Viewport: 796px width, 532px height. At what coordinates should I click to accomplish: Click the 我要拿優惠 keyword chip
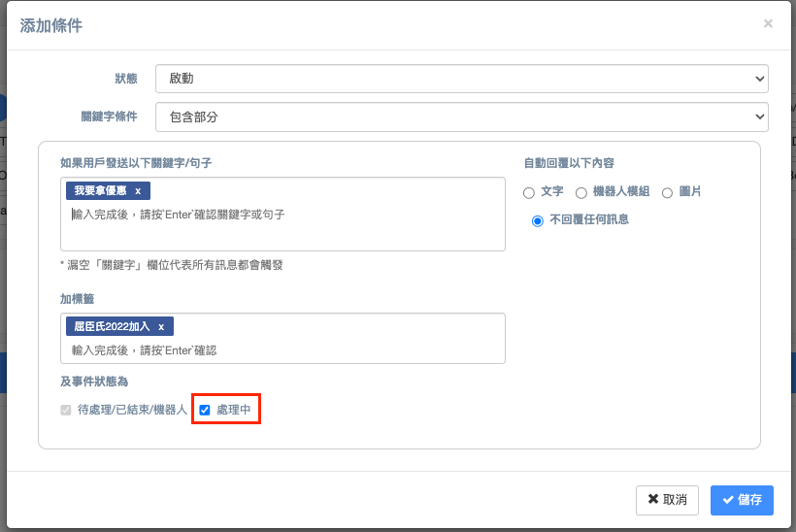coord(100,191)
